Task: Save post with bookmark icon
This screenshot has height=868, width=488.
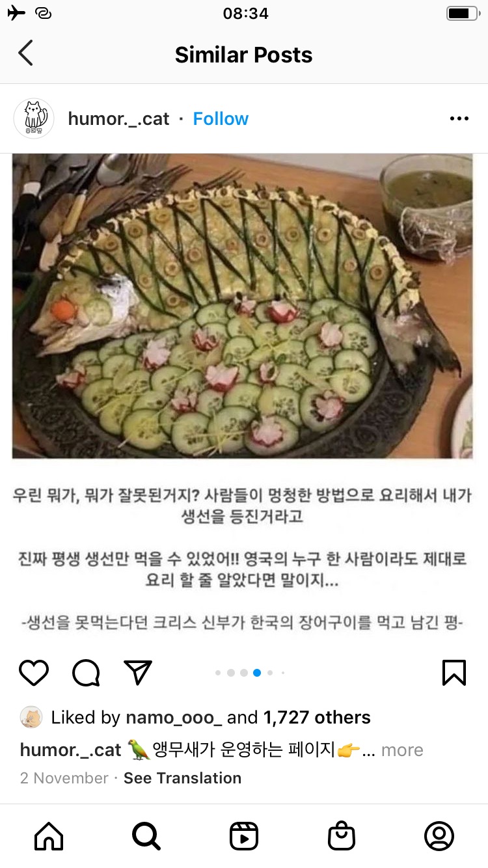Action: point(454,673)
